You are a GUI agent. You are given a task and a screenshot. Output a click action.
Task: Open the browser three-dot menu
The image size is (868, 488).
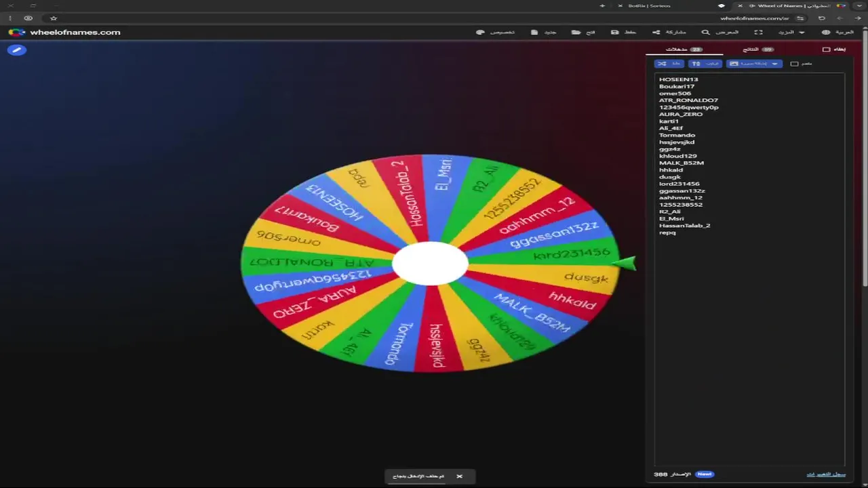pos(9,18)
